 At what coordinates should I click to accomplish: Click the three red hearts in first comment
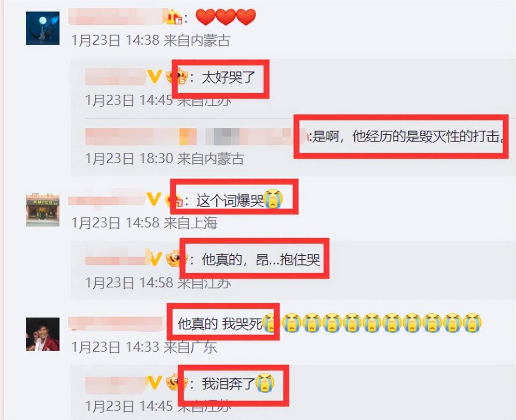(x=226, y=18)
